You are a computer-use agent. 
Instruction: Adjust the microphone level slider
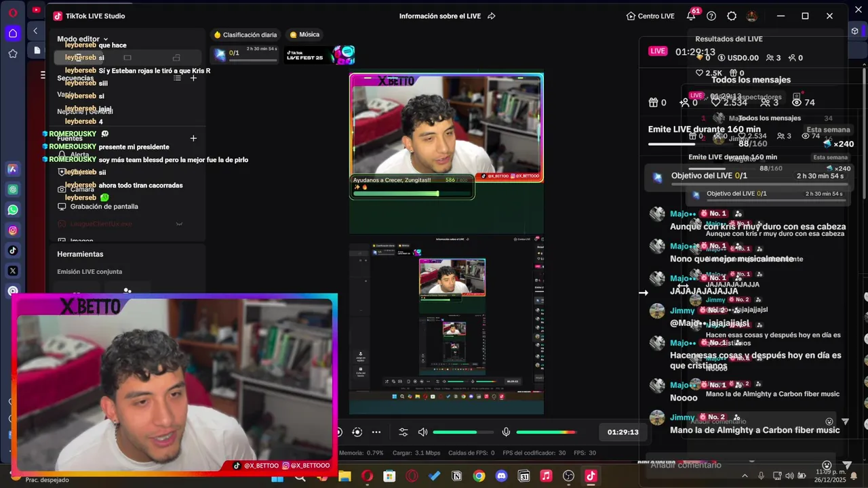click(546, 432)
